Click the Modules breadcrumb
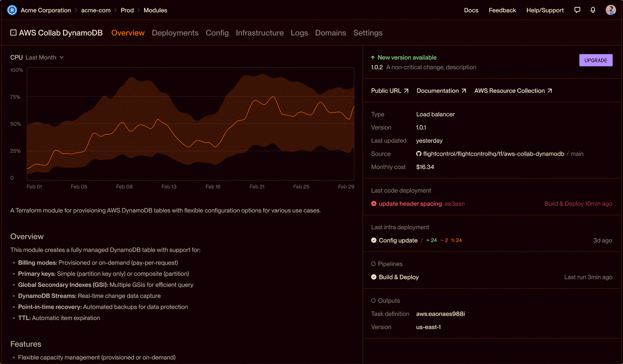 (155, 10)
